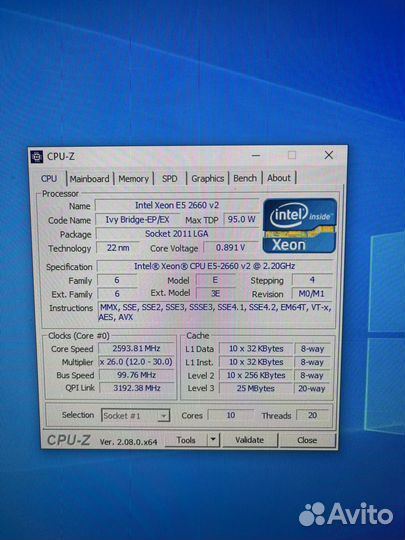Click the Close button at bottom
Screen dimensions: 405x540
point(307,440)
